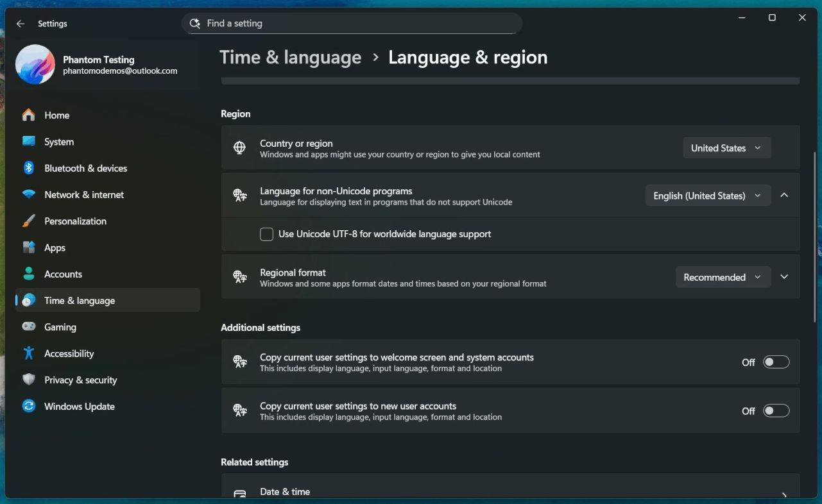Screen dimensions: 822x504
Task: Click the Windows Update refresh icon
Action: 29,406
